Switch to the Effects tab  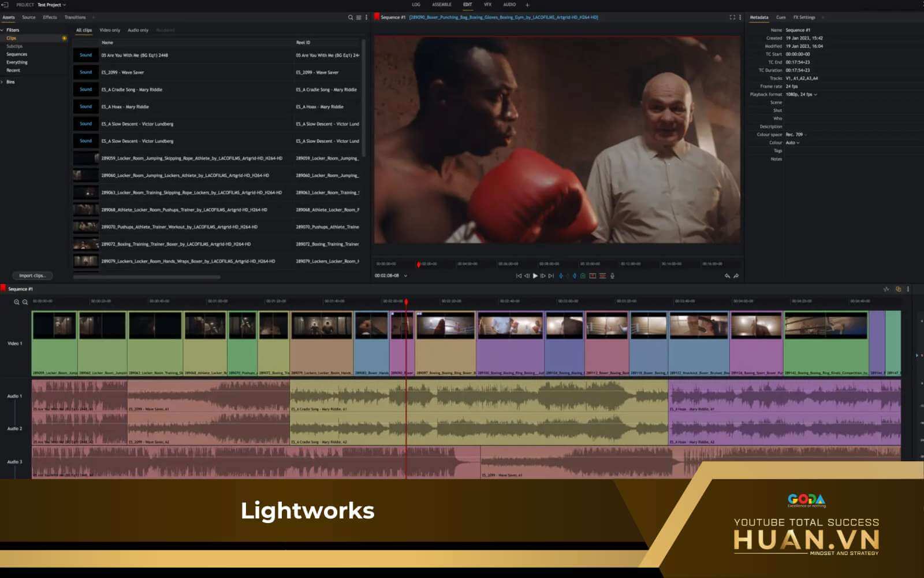50,17
